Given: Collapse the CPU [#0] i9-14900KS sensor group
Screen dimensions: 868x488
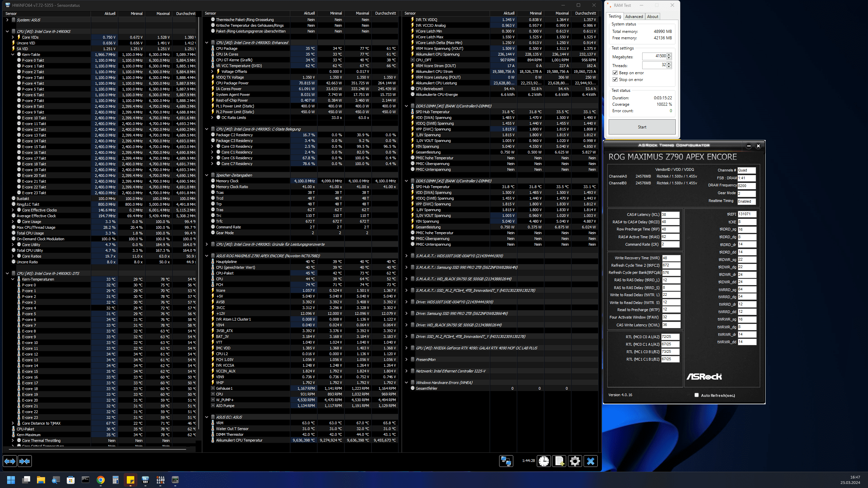Looking at the screenshot, I should [7, 32].
